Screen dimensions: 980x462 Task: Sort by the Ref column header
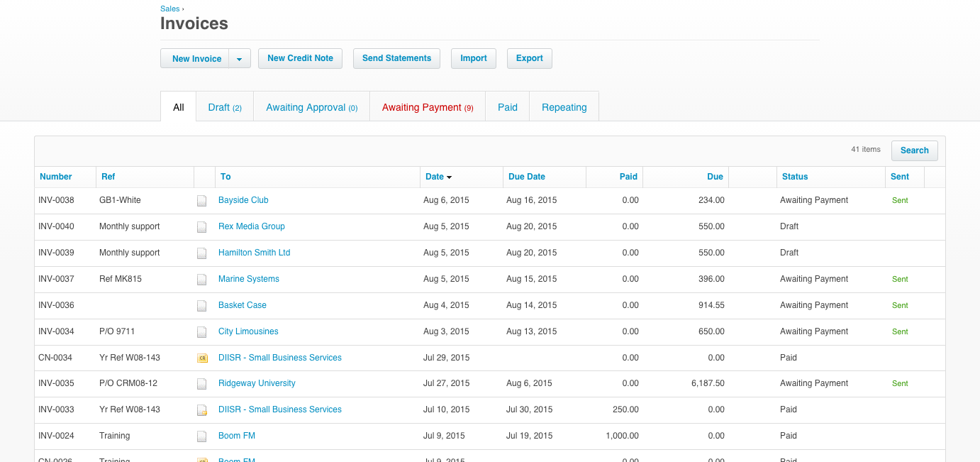click(108, 177)
